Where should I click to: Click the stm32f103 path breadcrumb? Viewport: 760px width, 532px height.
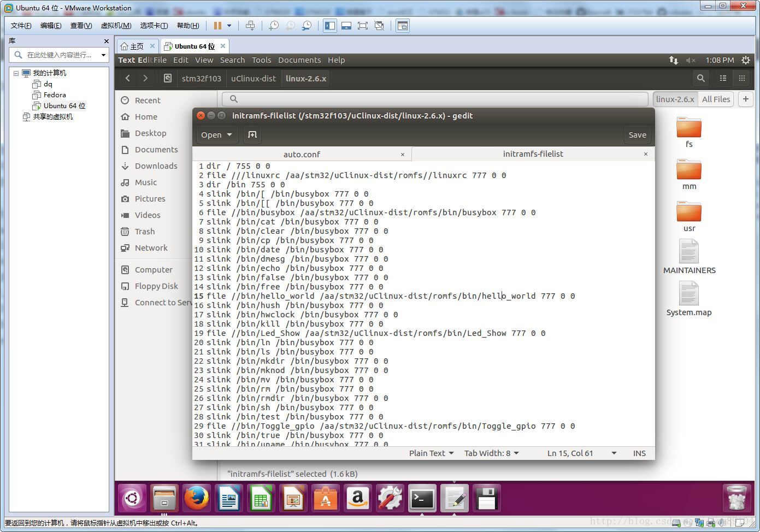[x=202, y=78]
